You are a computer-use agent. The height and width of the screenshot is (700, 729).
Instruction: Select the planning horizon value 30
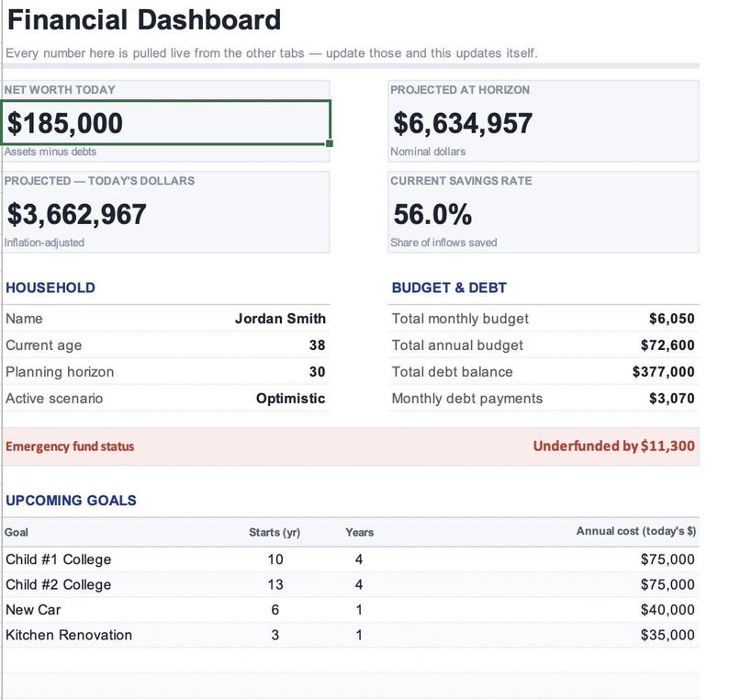point(317,372)
